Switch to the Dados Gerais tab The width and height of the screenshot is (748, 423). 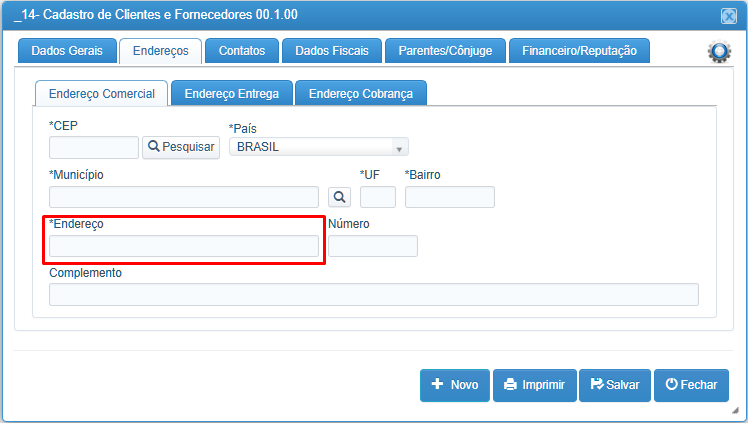tap(67, 51)
